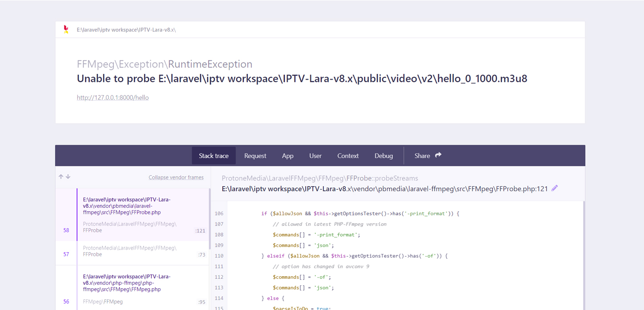The width and height of the screenshot is (644, 310).
Task: Jump to next frame using down arrow icon
Action: [x=68, y=177]
